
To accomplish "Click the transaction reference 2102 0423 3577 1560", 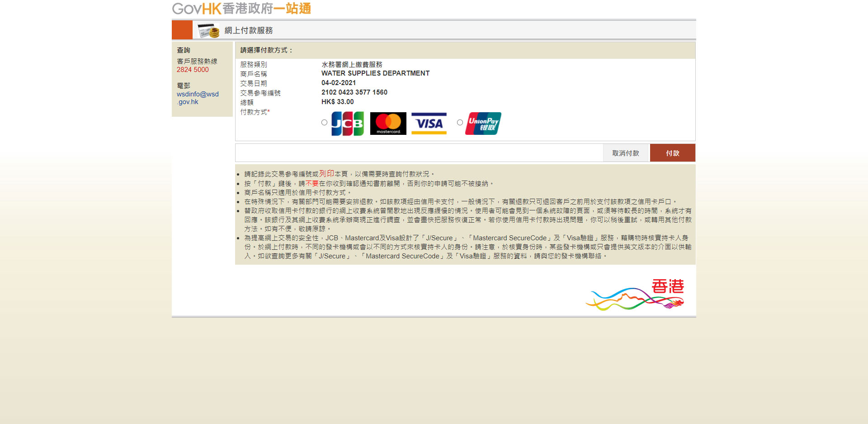I will [354, 92].
